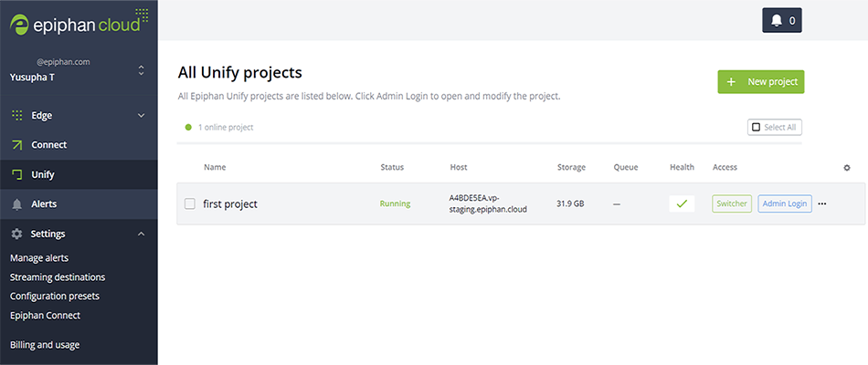Open the account switcher arrows
This screenshot has height=365, width=868.
click(141, 70)
